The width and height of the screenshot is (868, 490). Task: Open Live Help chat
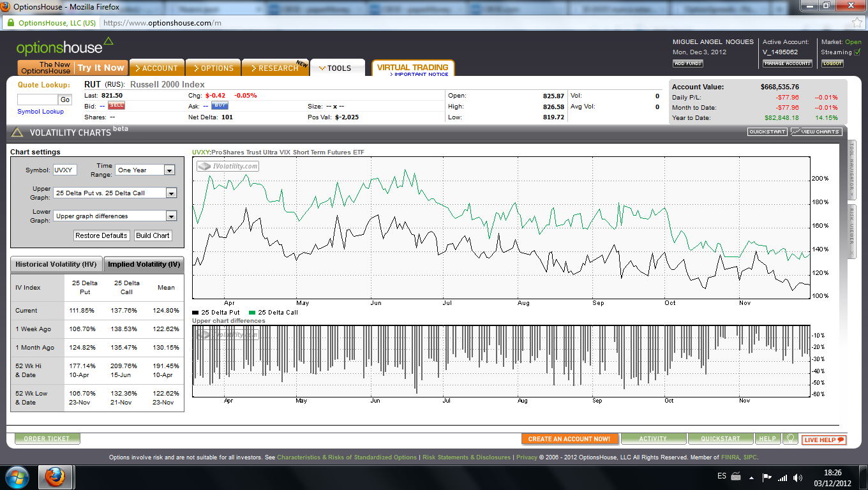pos(824,440)
